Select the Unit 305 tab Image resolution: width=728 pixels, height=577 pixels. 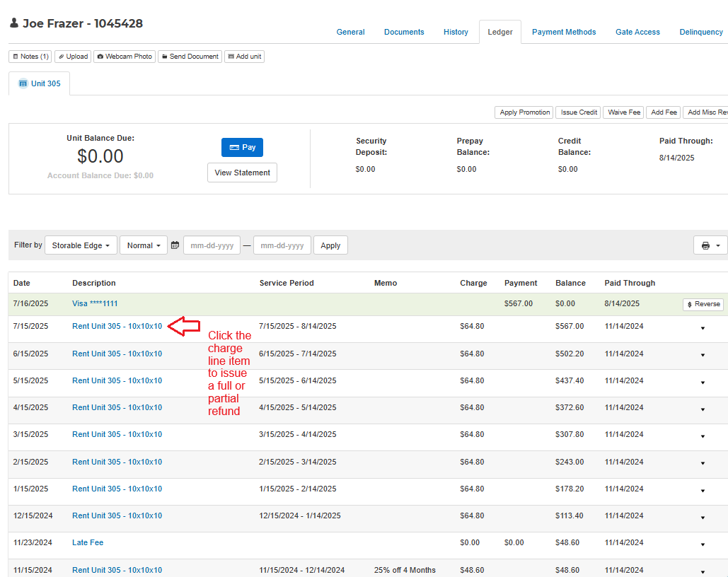coord(39,83)
